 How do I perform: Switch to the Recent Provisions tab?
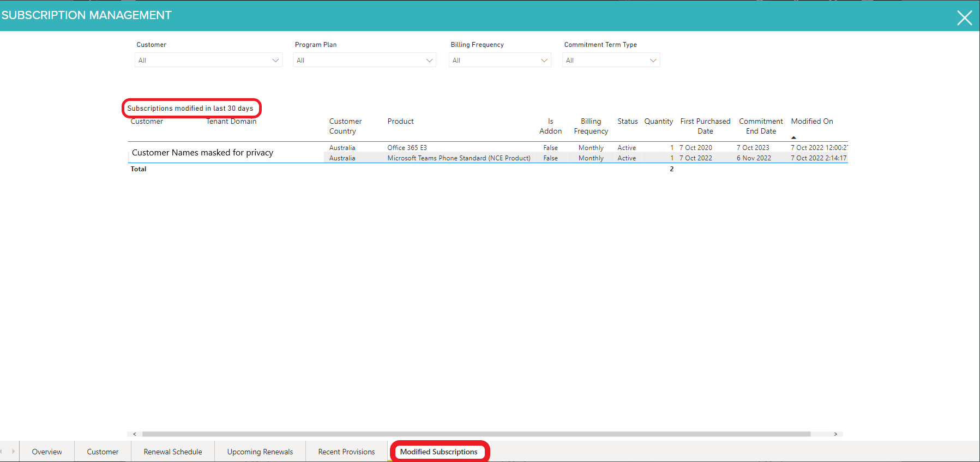(346, 452)
